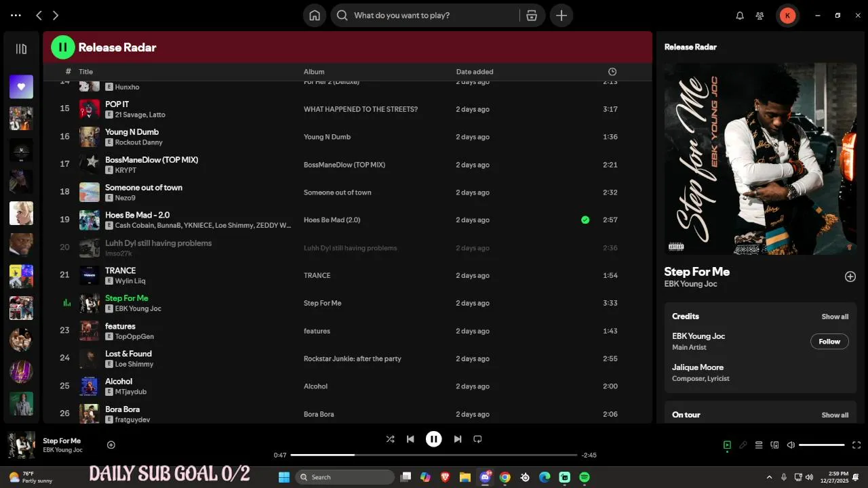868x488 pixels.
Task: Toggle shuffle playback
Action: (x=390, y=439)
